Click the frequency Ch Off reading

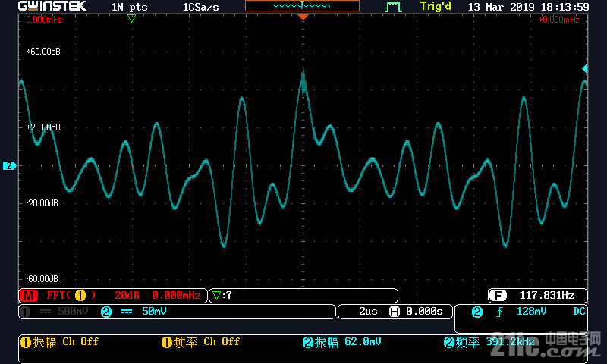[222, 341]
